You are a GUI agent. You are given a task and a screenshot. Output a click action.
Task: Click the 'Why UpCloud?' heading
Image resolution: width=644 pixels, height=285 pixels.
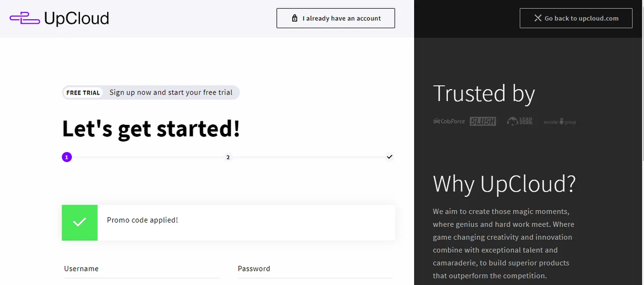point(504,184)
